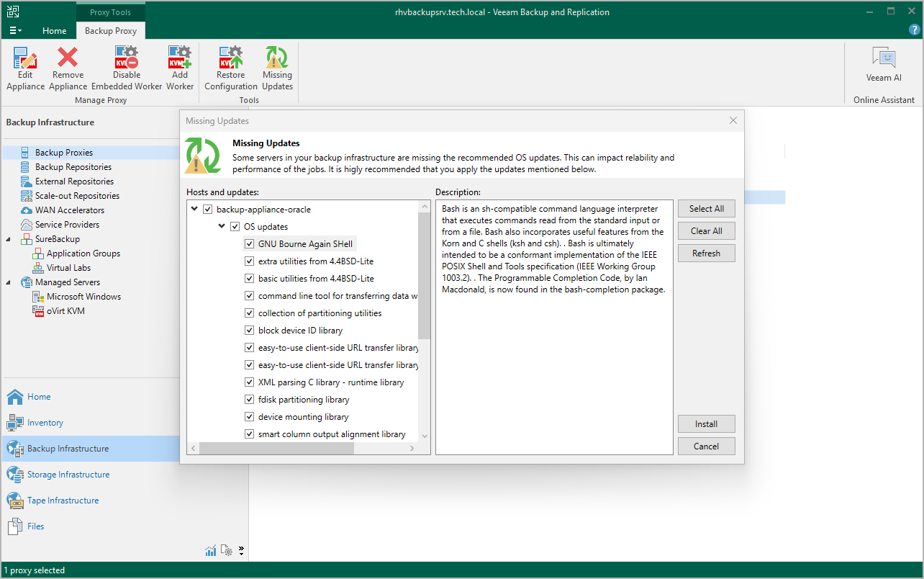
Task: Close the Missing Updates dialog with X
Action: [733, 120]
